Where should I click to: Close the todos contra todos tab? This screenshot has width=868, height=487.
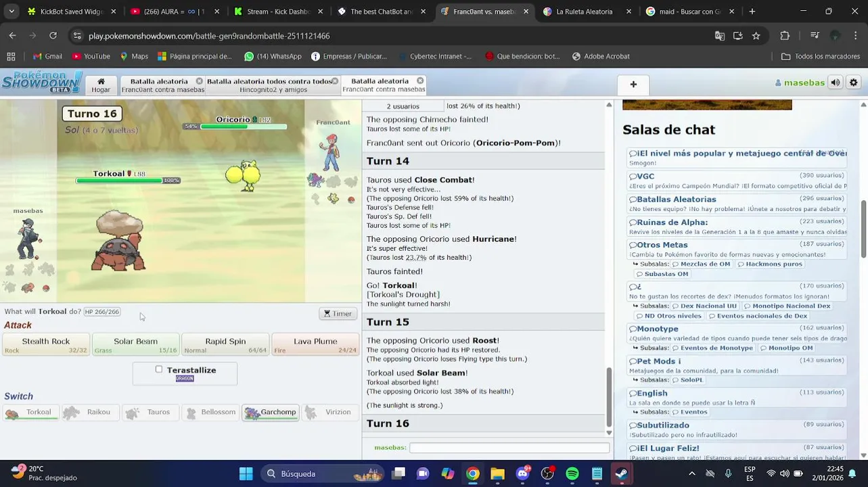335,81
